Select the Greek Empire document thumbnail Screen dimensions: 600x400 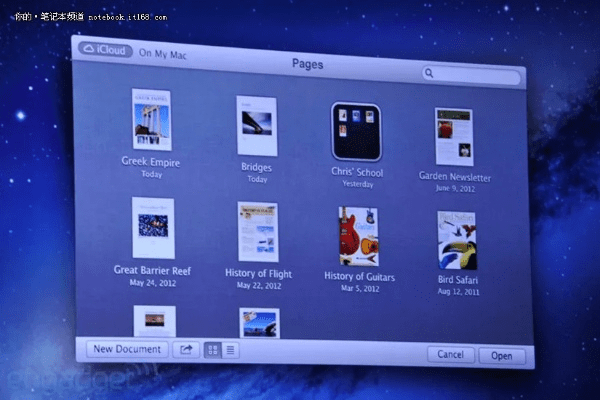(152, 119)
